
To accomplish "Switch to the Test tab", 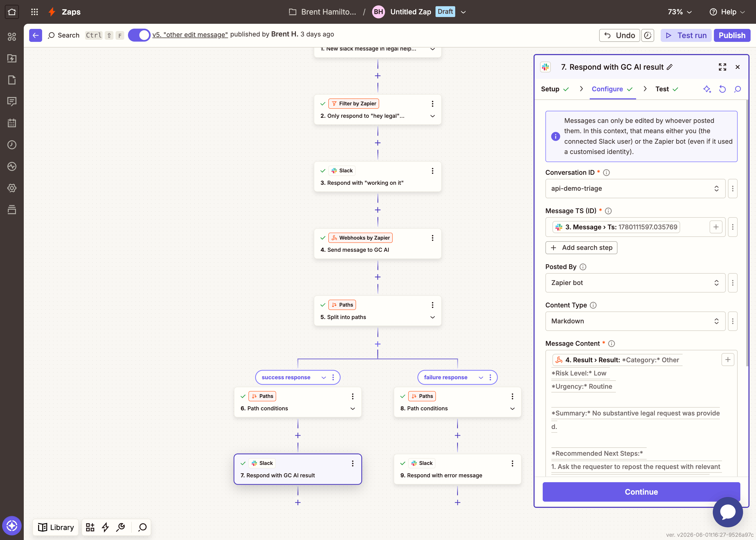I will pos(667,89).
